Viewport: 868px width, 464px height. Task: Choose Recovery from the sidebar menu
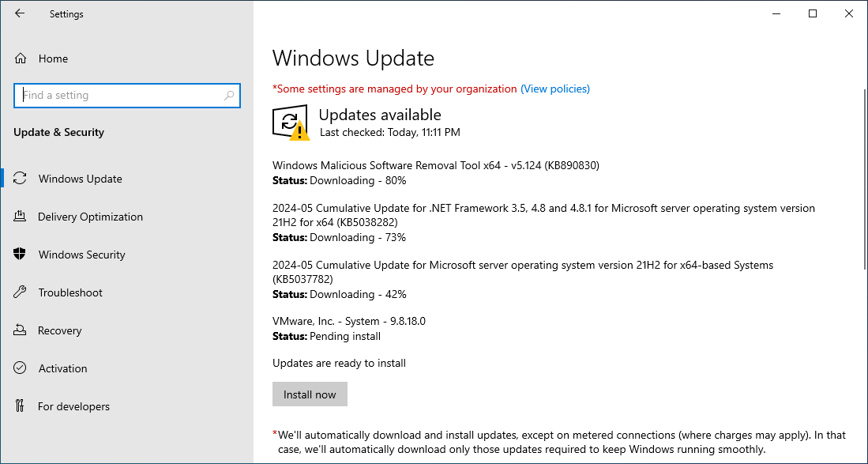tap(61, 330)
